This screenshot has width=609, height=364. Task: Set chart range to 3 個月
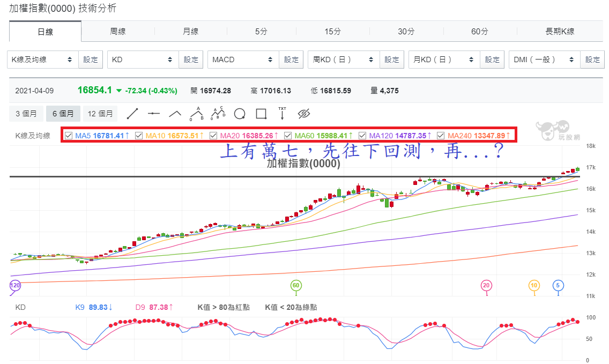(x=26, y=114)
